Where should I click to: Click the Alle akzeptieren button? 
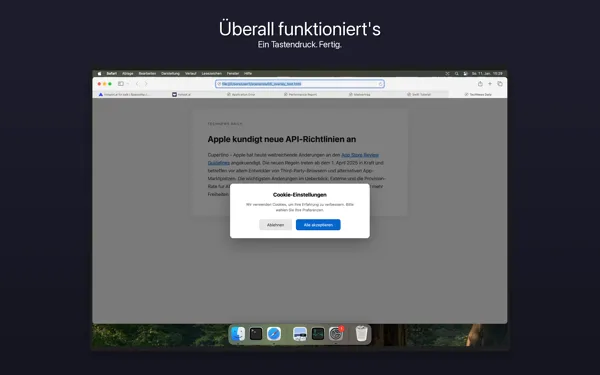tap(318, 225)
